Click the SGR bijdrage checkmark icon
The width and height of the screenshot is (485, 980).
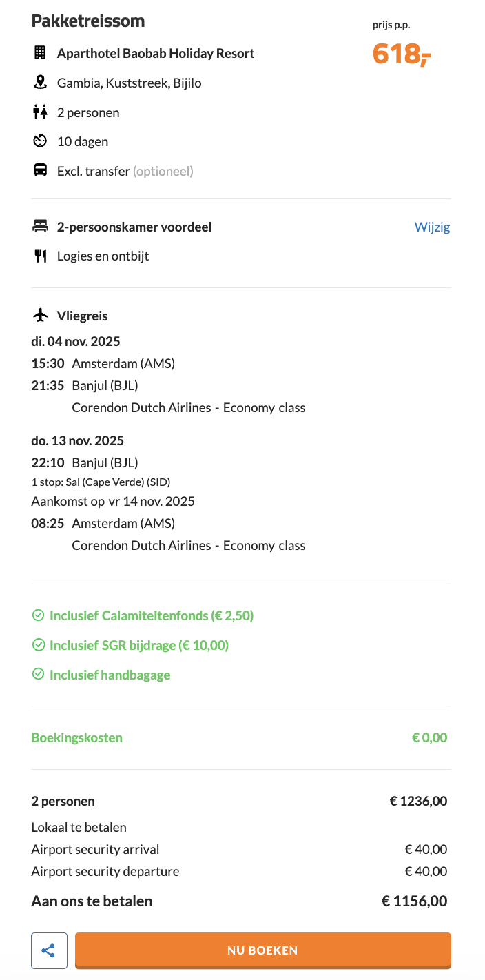tap(39, 645)
